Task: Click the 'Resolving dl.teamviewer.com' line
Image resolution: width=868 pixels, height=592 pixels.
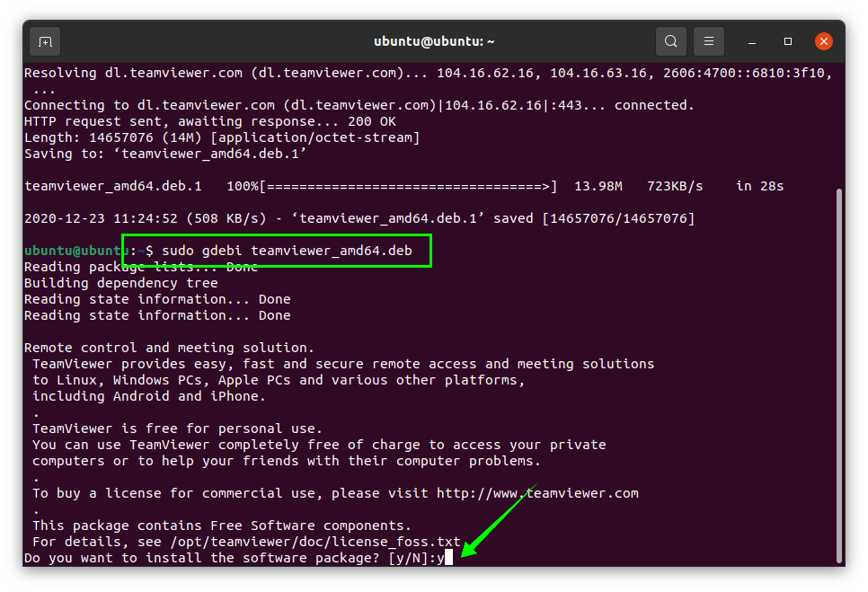Action: [428, 73]
